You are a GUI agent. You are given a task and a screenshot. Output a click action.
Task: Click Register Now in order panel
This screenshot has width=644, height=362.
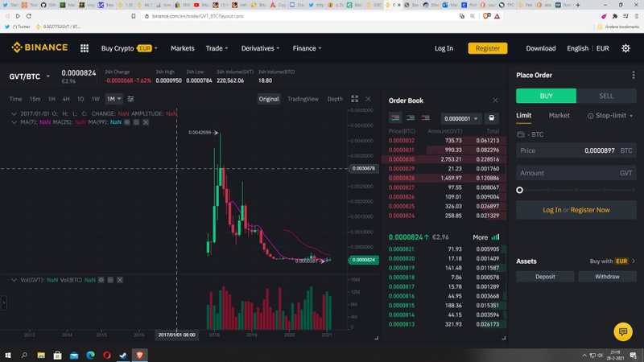(x=590, y=210)
